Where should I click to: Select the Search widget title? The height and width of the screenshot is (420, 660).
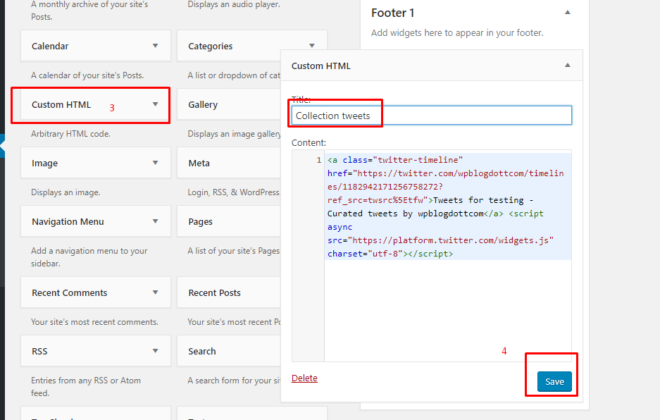click(x=202, y=351)
